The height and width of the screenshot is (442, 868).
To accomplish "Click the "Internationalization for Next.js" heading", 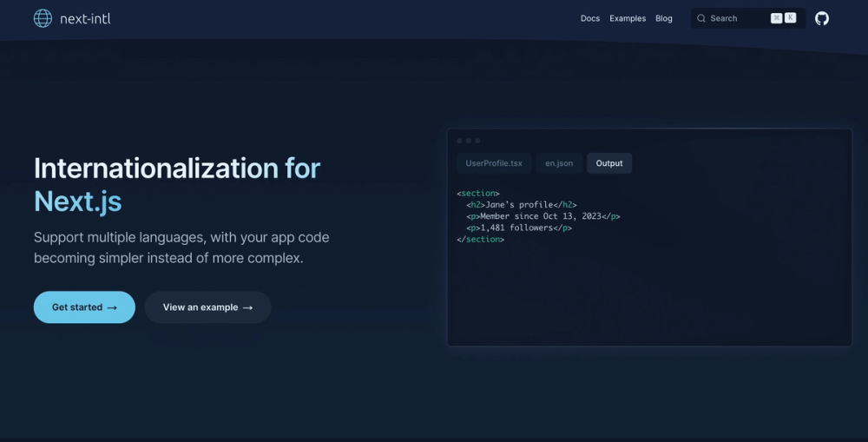I will click(177, 184).
